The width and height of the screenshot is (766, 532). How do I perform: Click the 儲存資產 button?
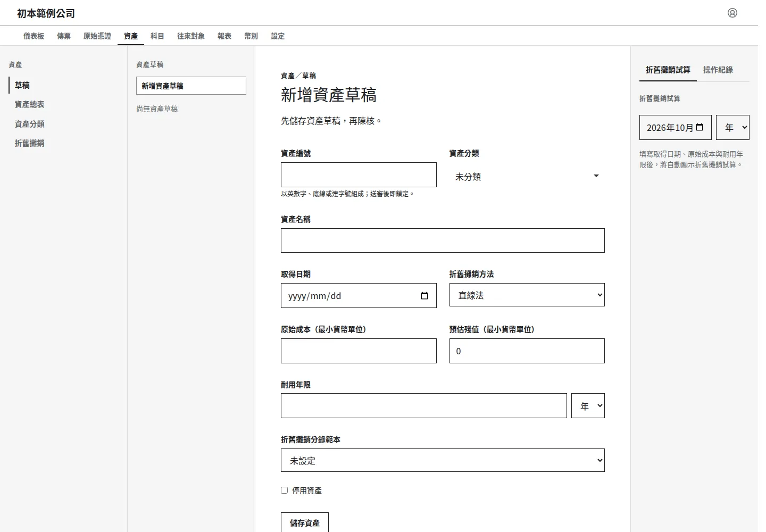coord(305,522)
